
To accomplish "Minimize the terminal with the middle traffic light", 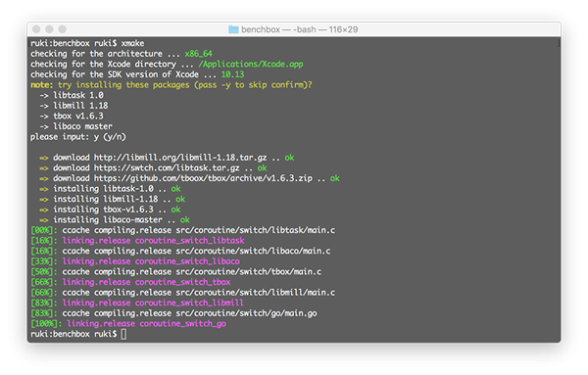I will point(49,29).
